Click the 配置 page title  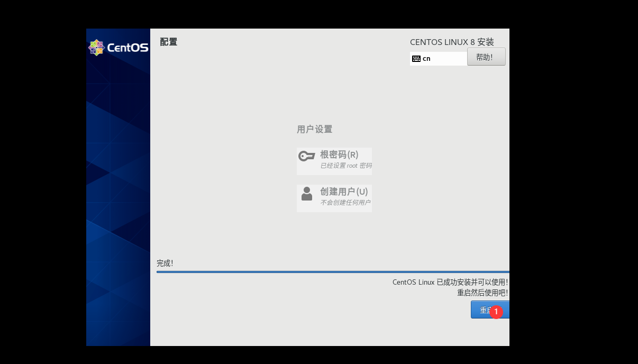coord(169,42)
